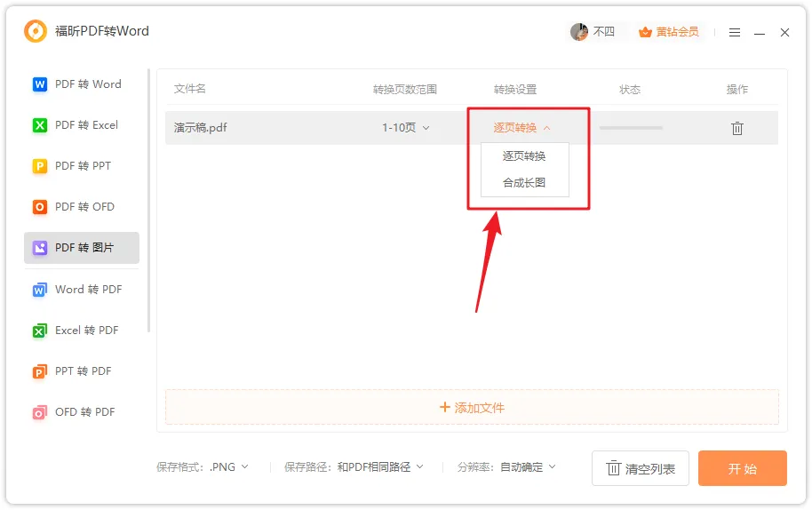This screenshot has height=510, width=812.
Task: Click the sidebar vertical scrollbar
Action: tap(148, 201)
